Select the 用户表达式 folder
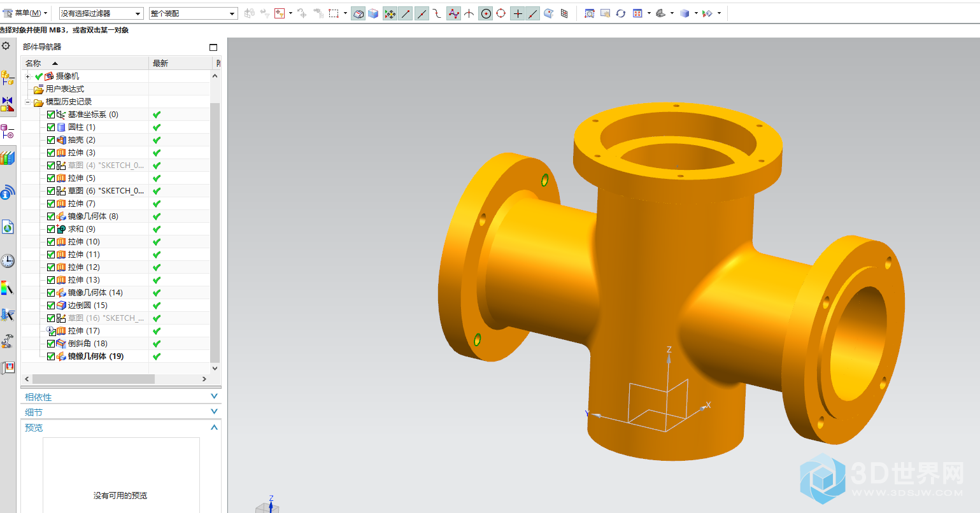Image resolution: width=980 pixels, height=513 pixels. coord(65,89)
